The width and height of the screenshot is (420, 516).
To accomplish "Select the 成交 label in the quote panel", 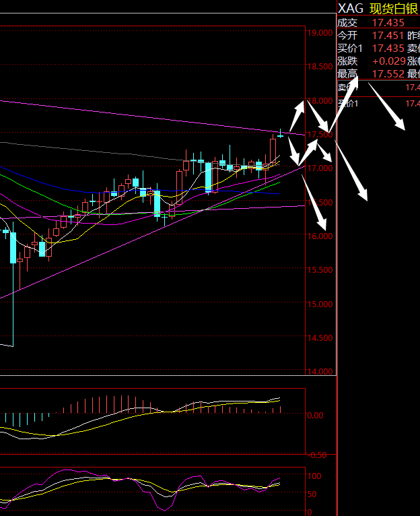I will [347, 22].
